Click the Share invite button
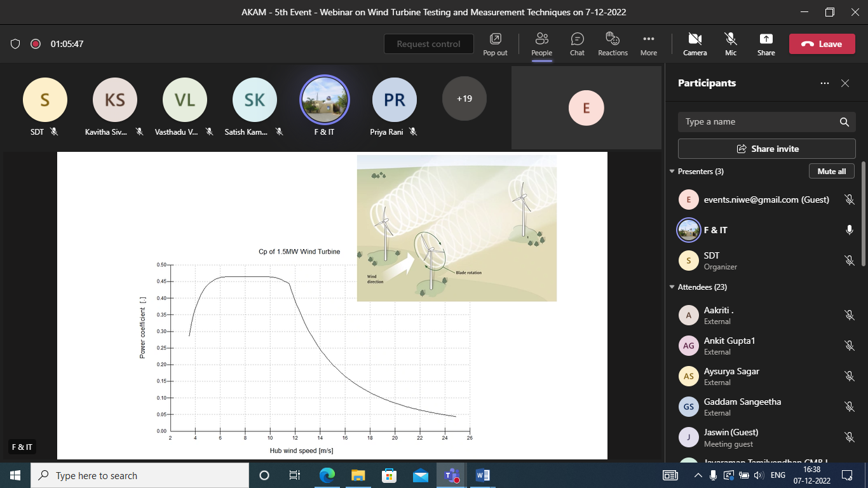 tap(766, 149)
